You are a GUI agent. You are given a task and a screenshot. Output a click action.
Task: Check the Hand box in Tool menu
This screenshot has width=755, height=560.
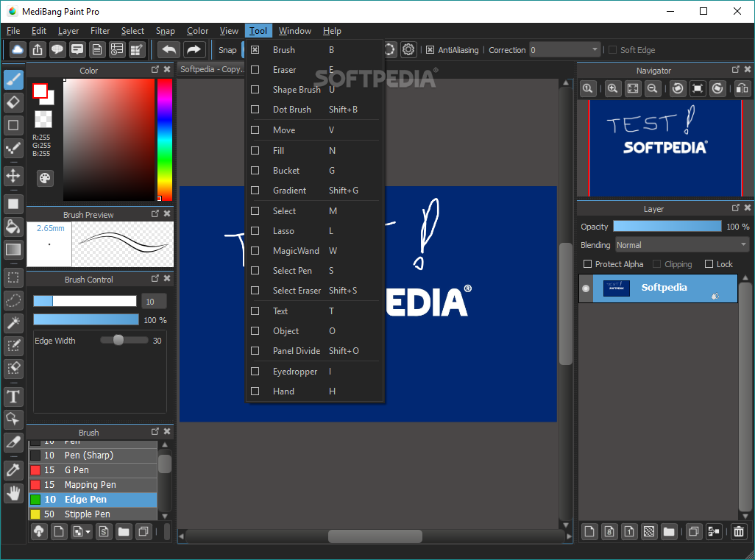tap(255, 391)
